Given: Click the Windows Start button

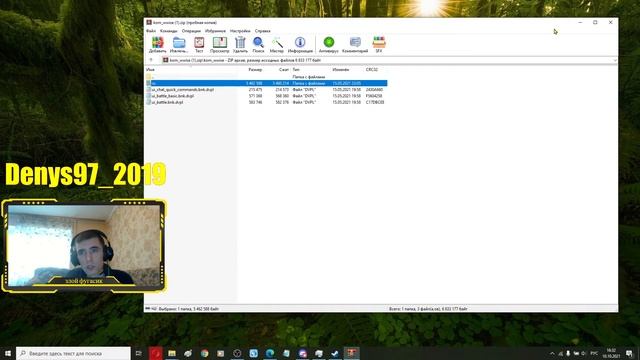Looking at the screenshot, I should [7, 353].
